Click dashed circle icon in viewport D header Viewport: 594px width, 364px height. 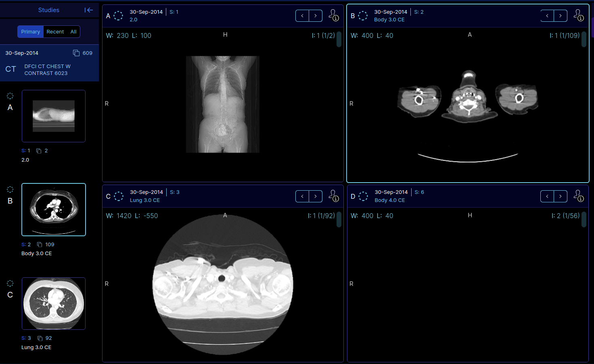[x=363, y=196]
